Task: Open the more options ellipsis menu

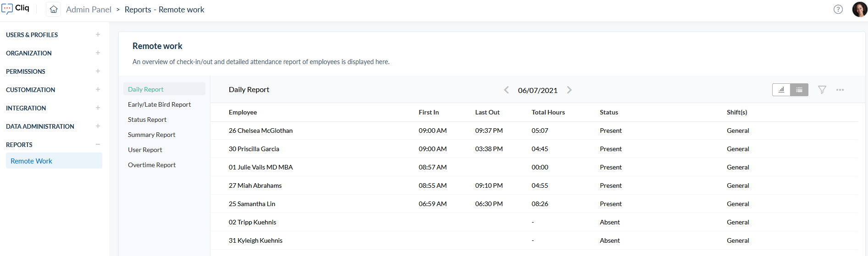Action: coord(840,90)
